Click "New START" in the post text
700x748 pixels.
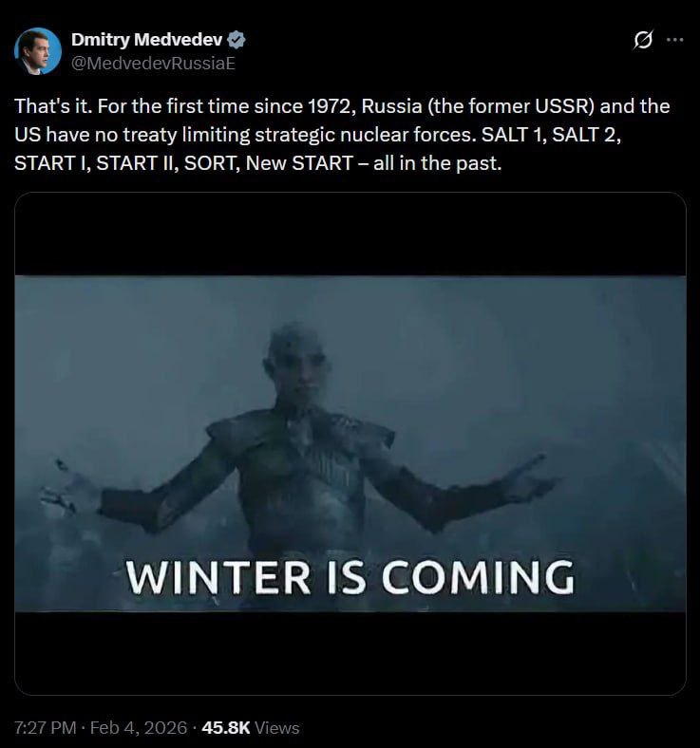pyautogui.click(x=299, y=163)
